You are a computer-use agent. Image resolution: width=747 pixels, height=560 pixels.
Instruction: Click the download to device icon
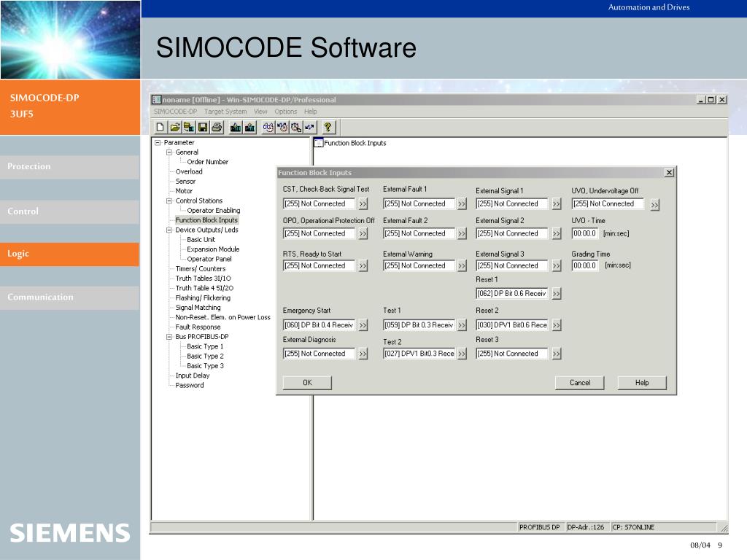[236, 127]
